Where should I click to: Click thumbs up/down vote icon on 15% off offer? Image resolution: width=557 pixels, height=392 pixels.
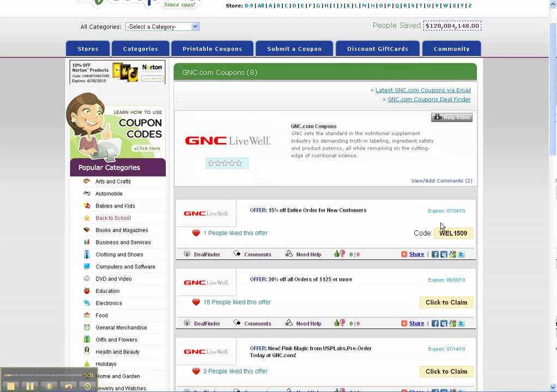(340, 254)
